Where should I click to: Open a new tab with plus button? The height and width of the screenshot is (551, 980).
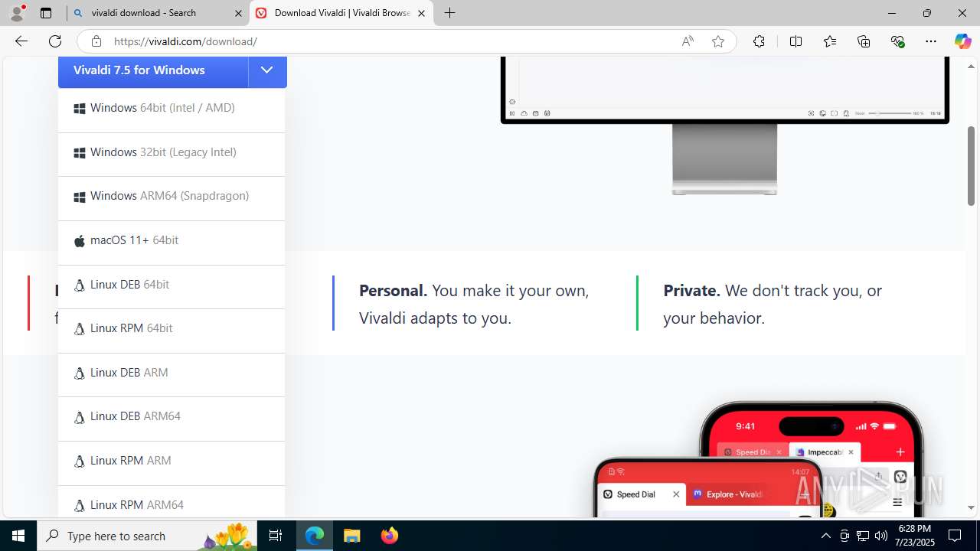[450, 13]
